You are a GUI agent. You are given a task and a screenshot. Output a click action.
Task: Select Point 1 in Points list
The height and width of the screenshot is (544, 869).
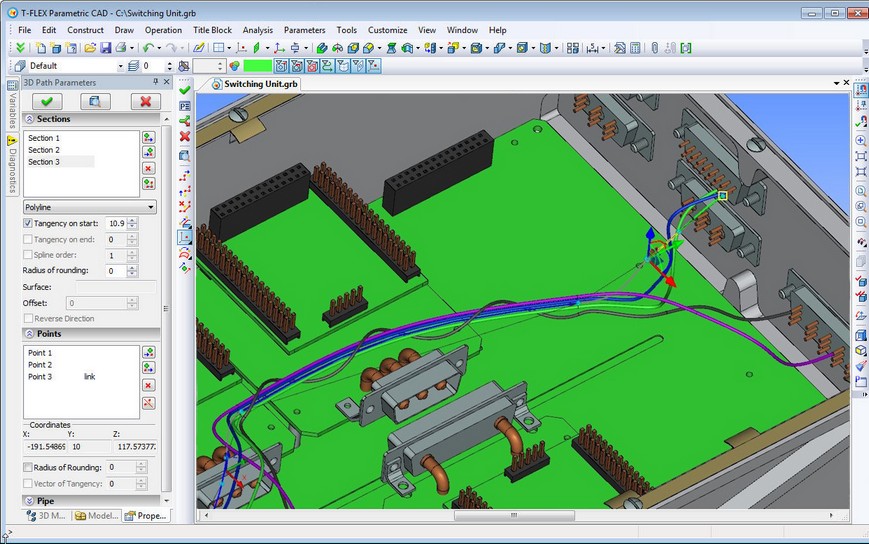40,353
